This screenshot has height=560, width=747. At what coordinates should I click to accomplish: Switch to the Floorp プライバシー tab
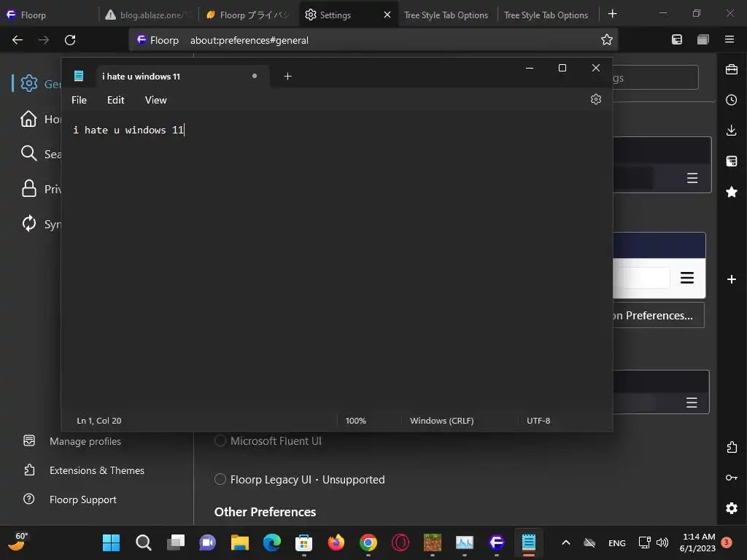click(249, 15)
